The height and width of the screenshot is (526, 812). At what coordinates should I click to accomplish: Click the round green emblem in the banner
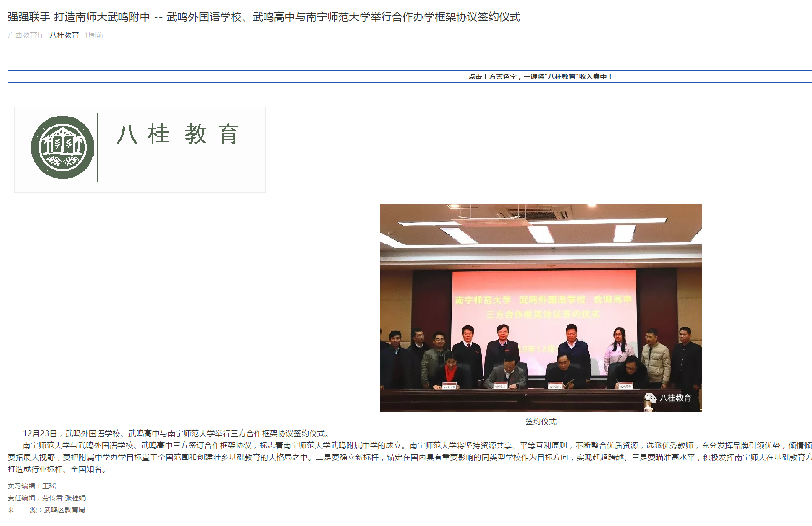click(x=63, y=147)
